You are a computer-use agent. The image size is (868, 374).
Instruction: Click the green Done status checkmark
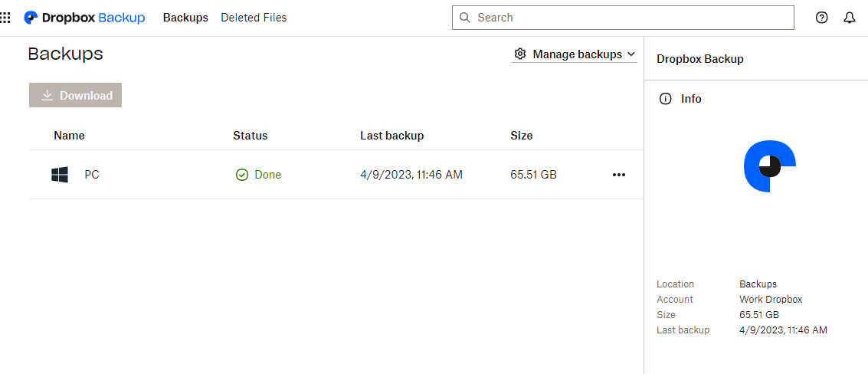click(242, 175)
